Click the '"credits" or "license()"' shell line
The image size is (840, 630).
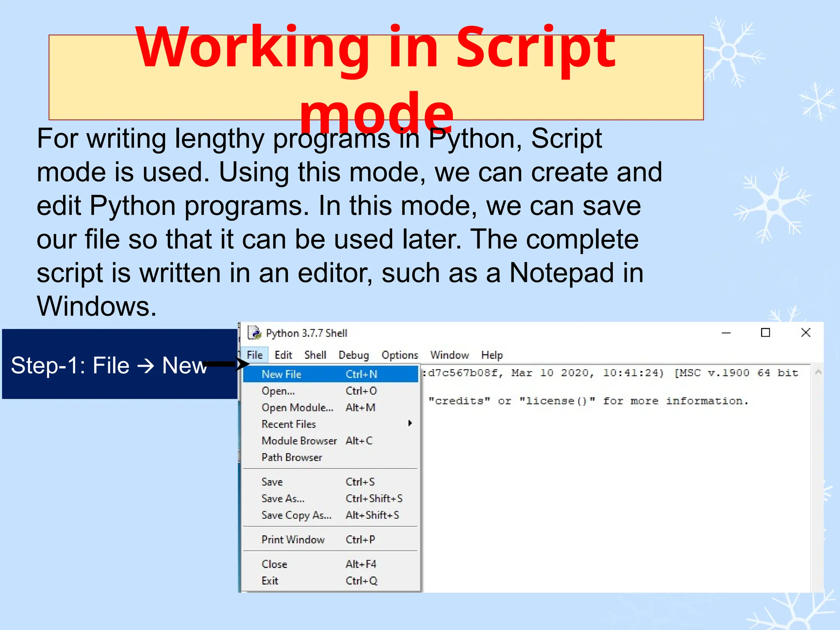pyautogui.click(x=589, y=401)
